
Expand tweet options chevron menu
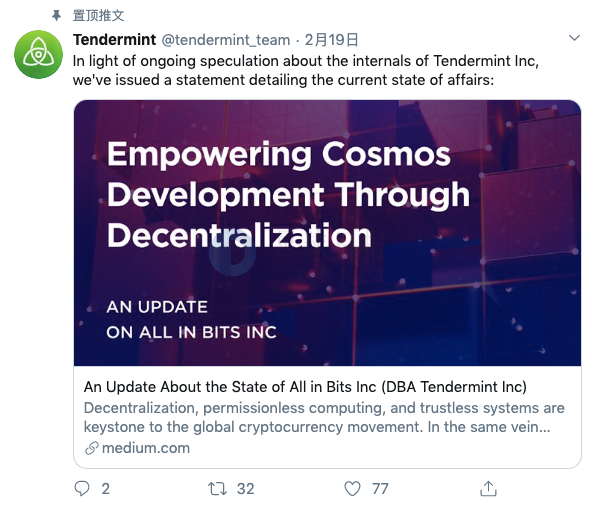point(574,38)
